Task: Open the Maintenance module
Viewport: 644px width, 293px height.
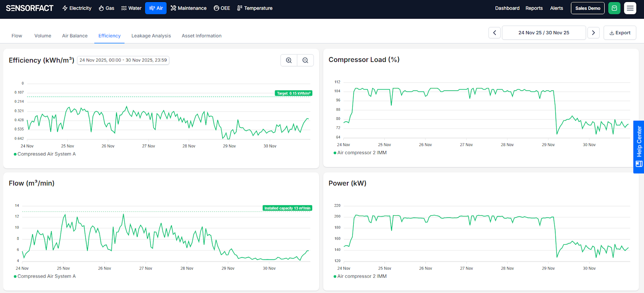Action: click(x=188, y=8)
